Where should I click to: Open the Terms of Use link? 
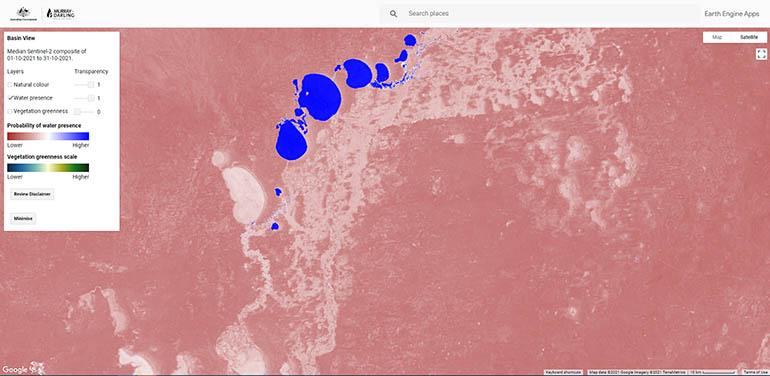pos(755,372)
